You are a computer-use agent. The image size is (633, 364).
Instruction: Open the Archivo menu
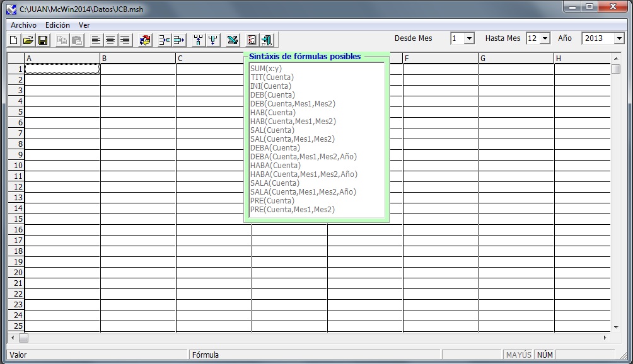(x=23, y=25)
